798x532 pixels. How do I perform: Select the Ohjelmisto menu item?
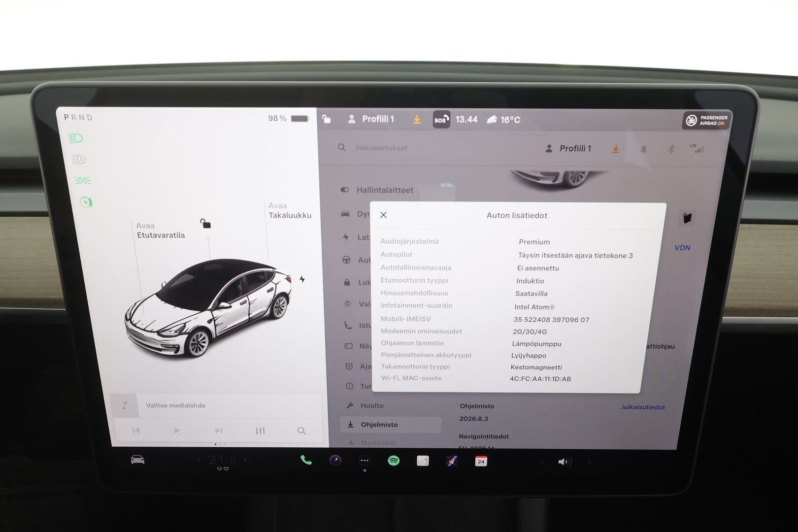[x=391, y=425]
